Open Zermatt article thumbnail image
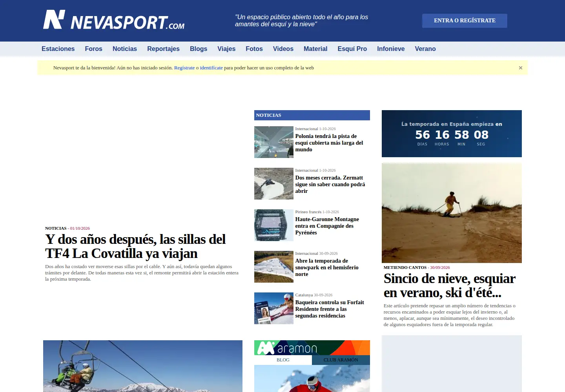Image resolution: width=565 pixels, height=392 pixels. (274, 183)
